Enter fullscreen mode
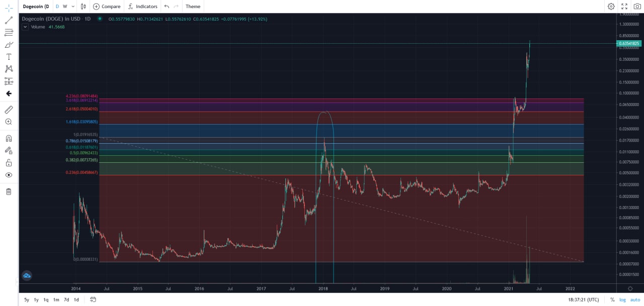Viewport: 644px width, 306px height. [x=624, y=7]
